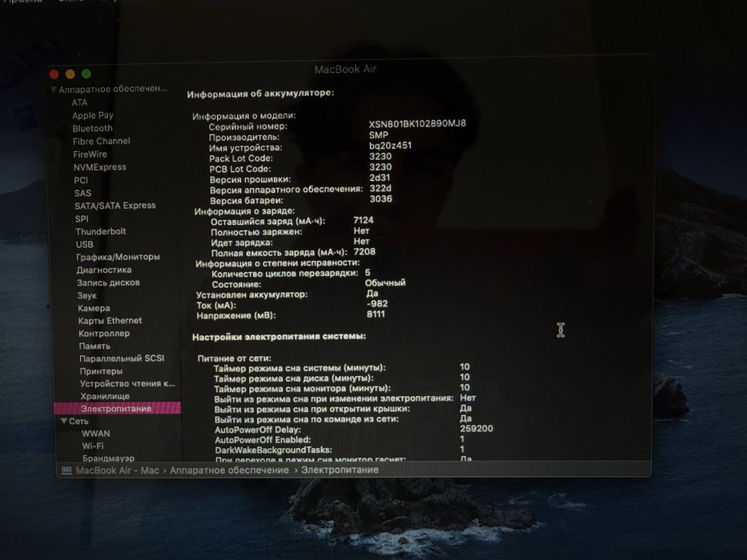This screenshot has height=560, width=747.
Task: Click battery serial number XSN801BK102890MJ8
Action: (417, 123)
